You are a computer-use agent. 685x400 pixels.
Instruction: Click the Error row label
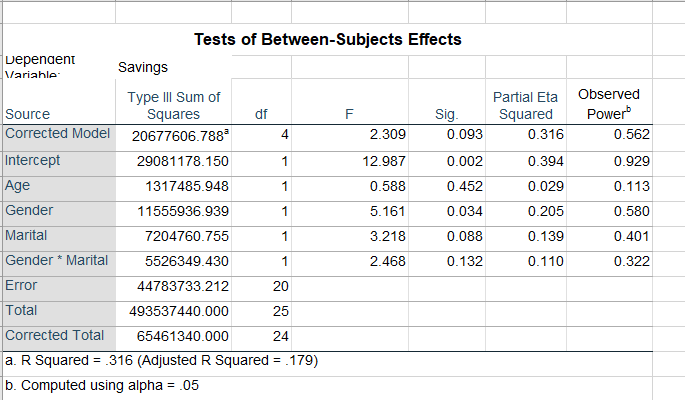point(22,286)
